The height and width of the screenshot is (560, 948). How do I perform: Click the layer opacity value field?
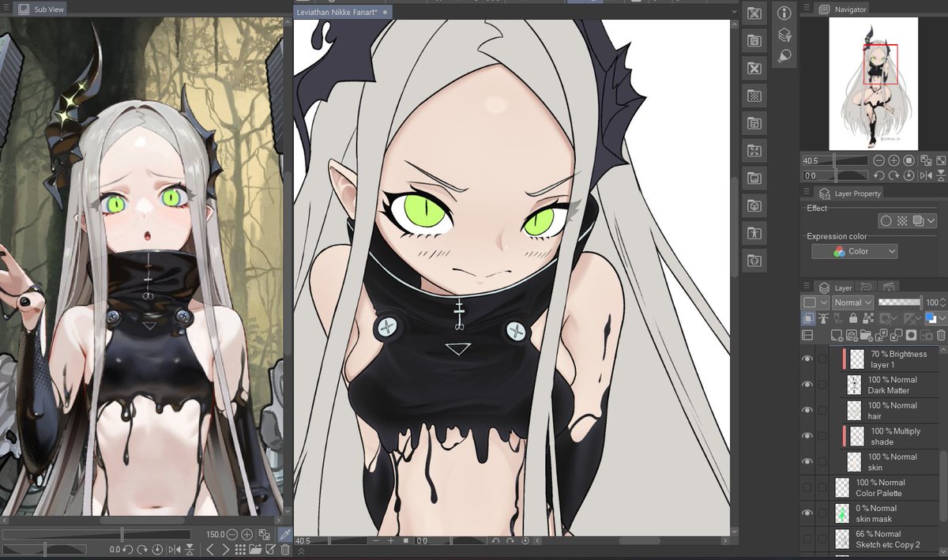pos(932,303)
